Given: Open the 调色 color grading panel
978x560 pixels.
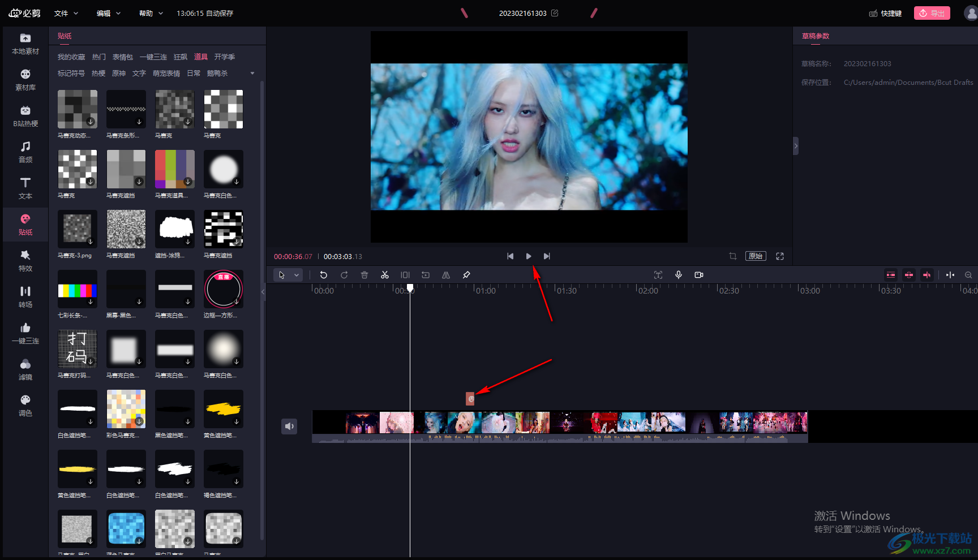Looking at the screenshot, I should (x=25, y=406).
